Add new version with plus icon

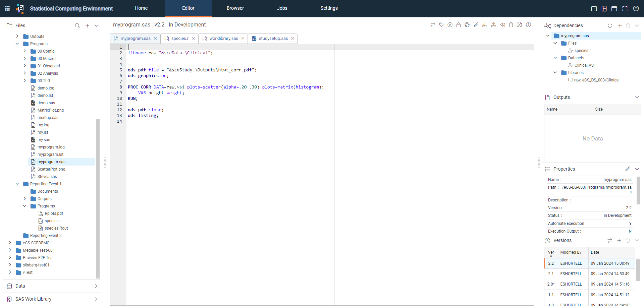click(x=619, y=241)
